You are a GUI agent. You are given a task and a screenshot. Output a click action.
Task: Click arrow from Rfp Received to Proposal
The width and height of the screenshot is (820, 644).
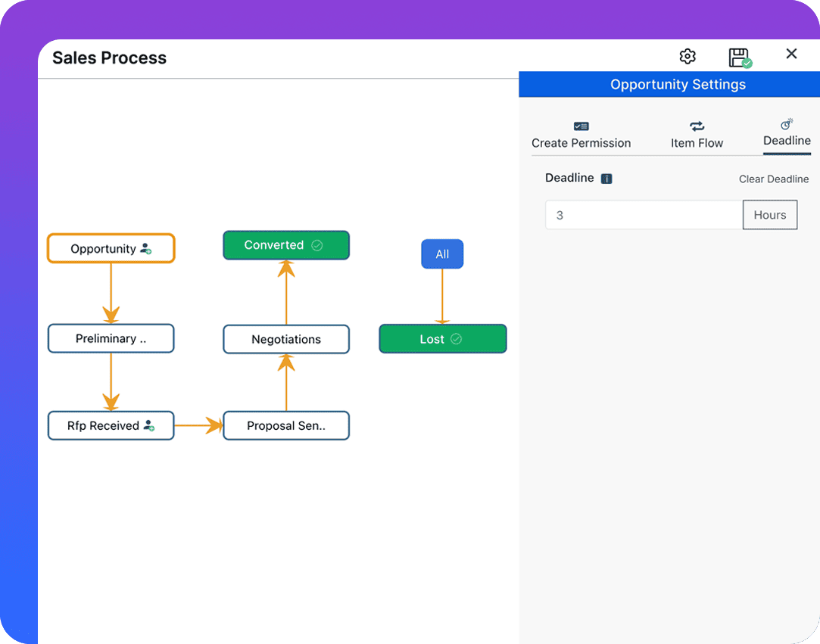[198, 425]
